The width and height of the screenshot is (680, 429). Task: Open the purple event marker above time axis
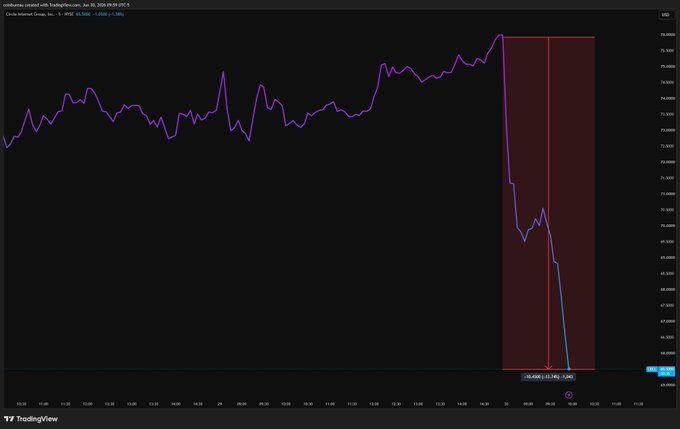pyautogui.click(x=569, y=395)
